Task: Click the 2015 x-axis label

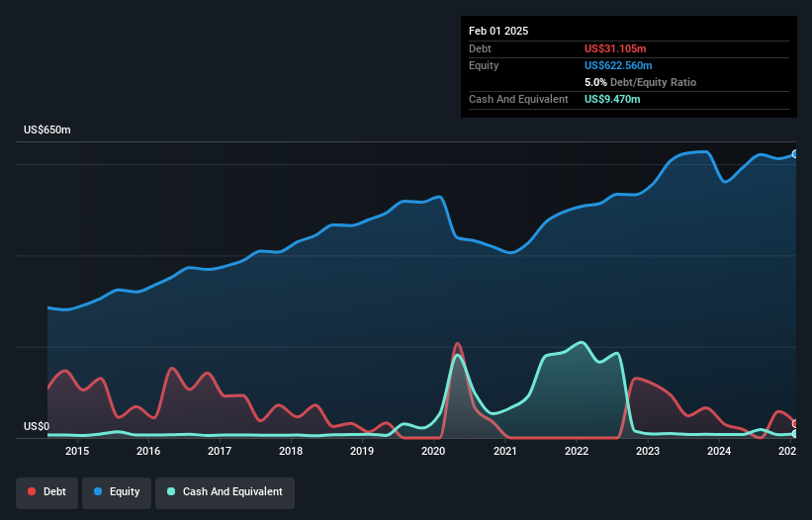Action: coord(77,451)
